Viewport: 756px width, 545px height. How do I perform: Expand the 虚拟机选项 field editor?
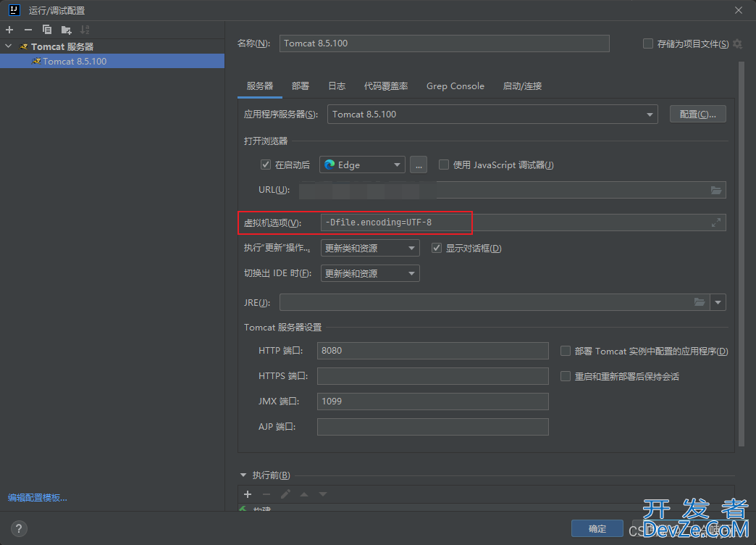pos(716,222)
